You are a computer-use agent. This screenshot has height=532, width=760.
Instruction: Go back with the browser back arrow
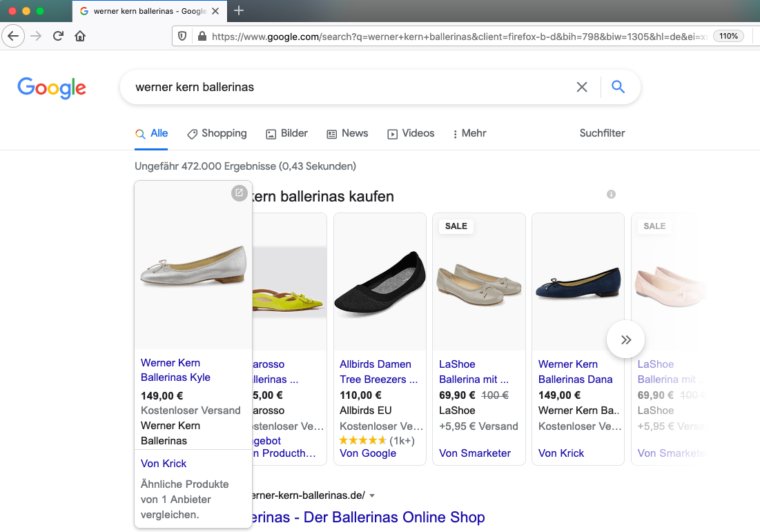click(13, 36)
